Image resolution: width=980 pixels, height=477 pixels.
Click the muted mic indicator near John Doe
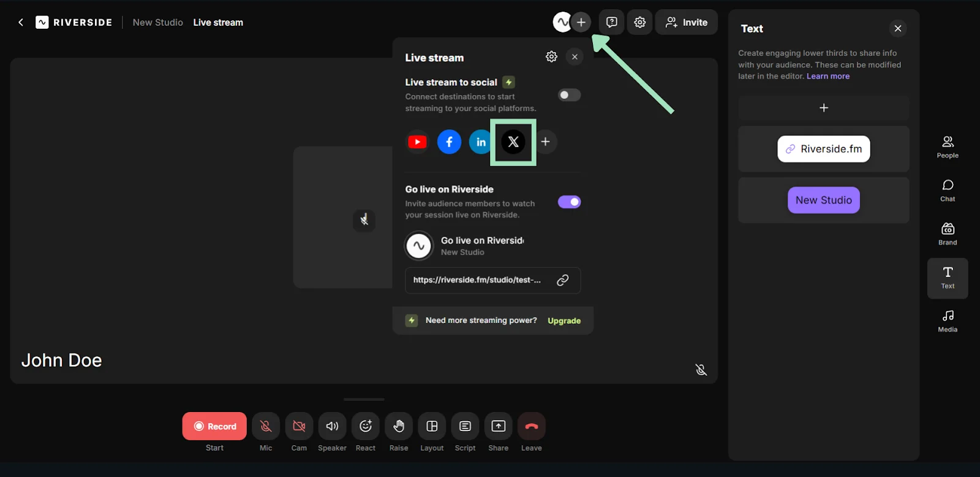point(701,370)
